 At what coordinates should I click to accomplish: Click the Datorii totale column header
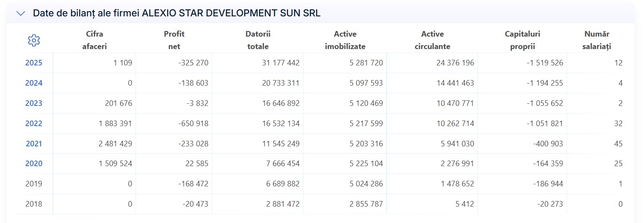(x=258, y=40)
